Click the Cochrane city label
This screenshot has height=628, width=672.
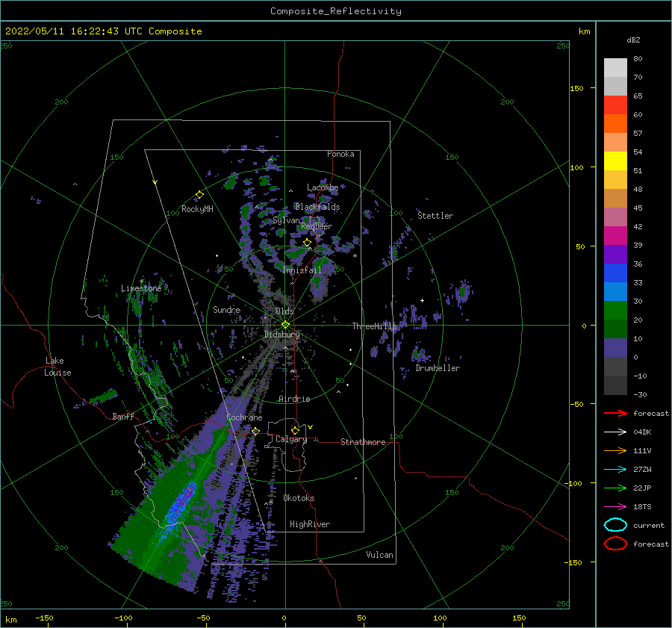click(x=244, y=417)
